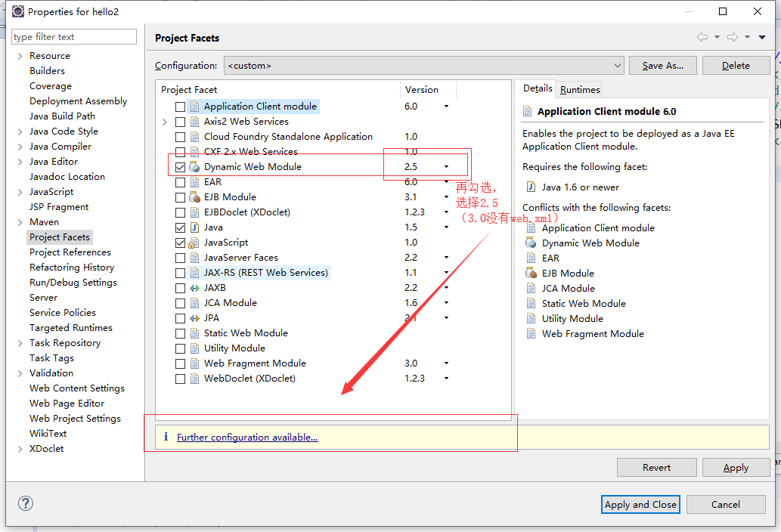Click the JavaScript facet icon
The height and width of the screenshot is (532, 781).
coord(194,243)
